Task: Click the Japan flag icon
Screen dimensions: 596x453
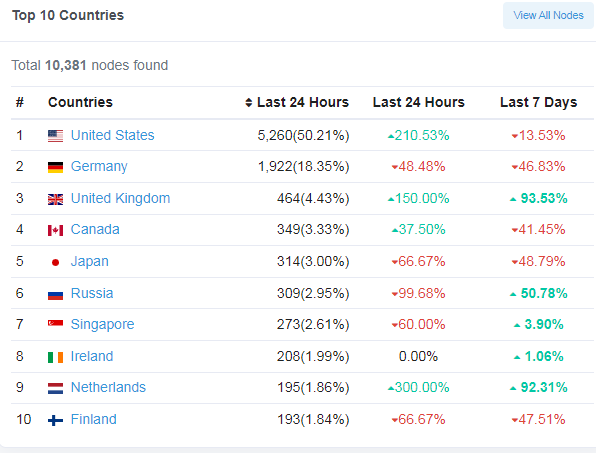Action: click(55, 262)
